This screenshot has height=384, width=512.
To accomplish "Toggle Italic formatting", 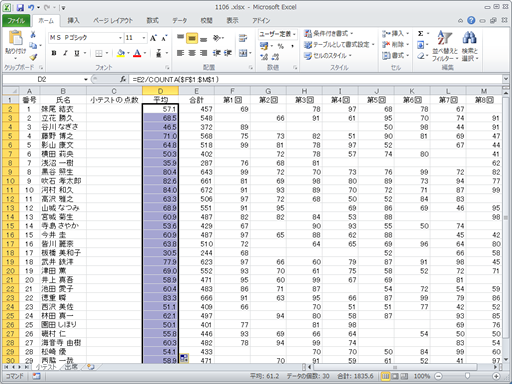I will point(65,53).
